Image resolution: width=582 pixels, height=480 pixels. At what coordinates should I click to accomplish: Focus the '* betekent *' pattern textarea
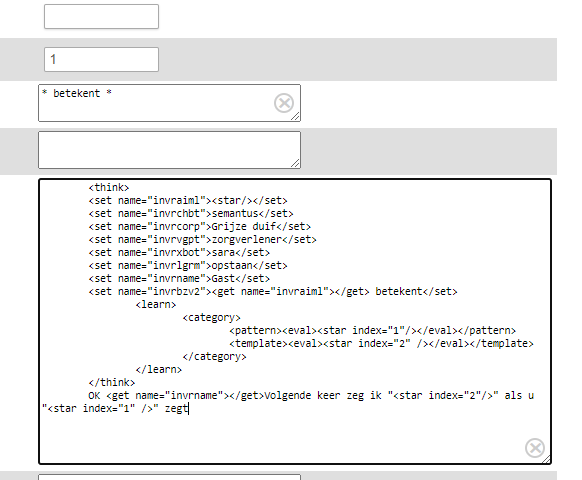point(169,103)
